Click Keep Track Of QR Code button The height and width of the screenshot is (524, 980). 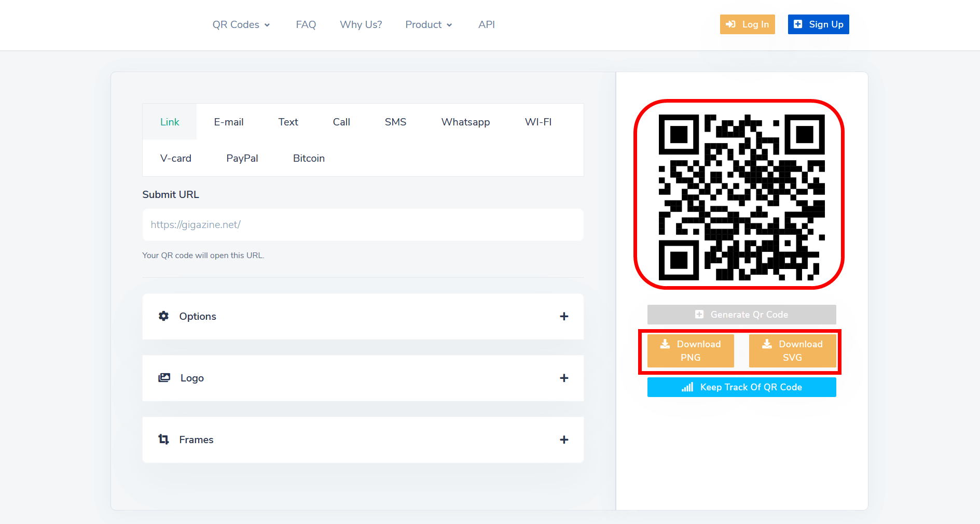coord(741,387)
